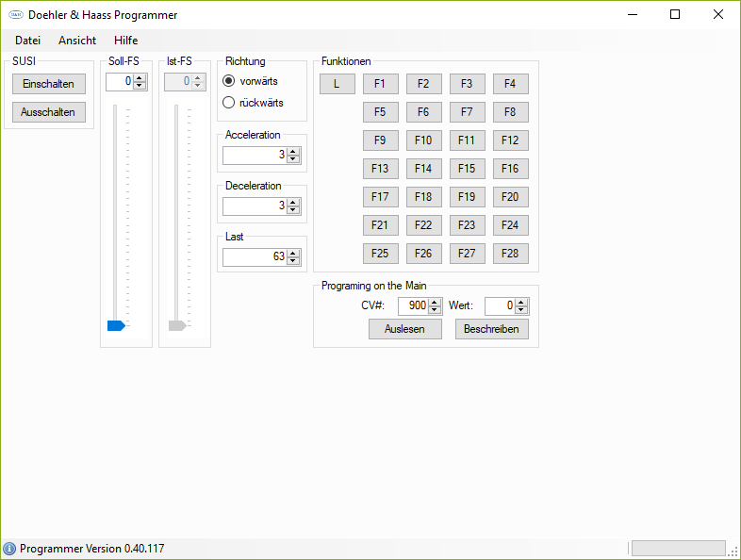Click Beschreiben to write the CV
741x560 pixels.
tap(492, 329)
